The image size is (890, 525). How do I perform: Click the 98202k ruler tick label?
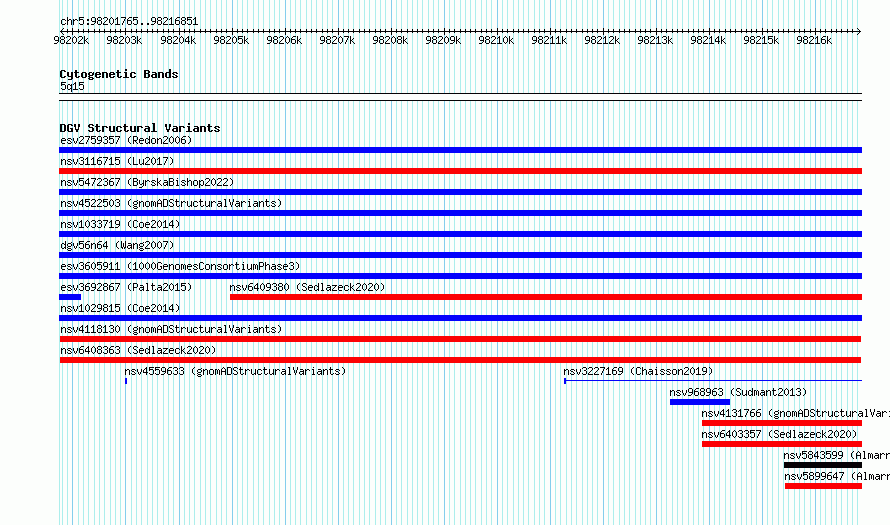click(72, 40)
